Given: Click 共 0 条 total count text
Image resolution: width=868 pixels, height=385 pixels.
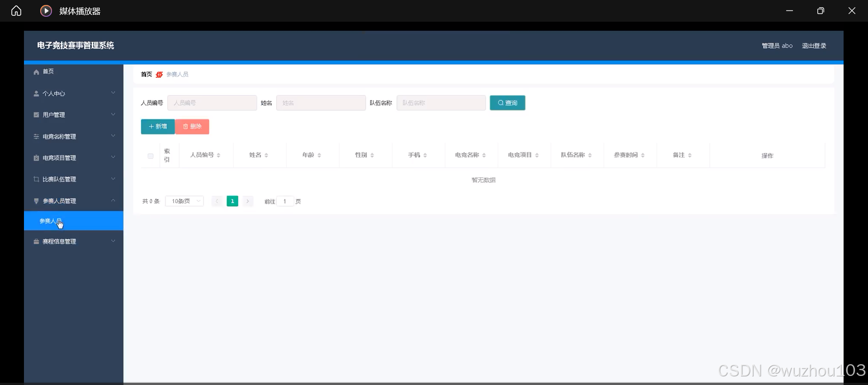Looking at the screenshot, I should [151, 201].
